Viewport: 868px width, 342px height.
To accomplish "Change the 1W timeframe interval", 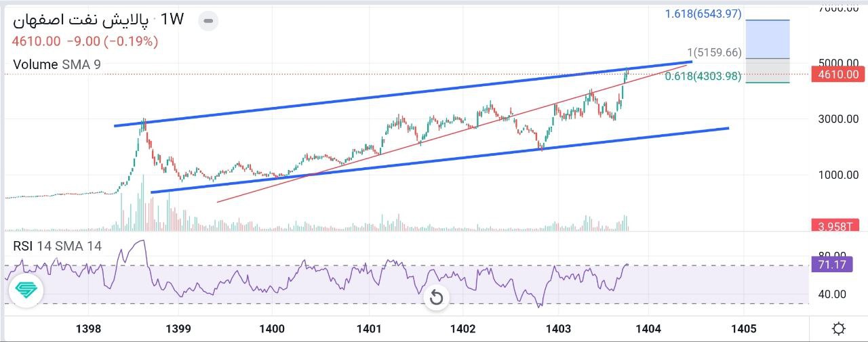I will (x=172, y=19).
